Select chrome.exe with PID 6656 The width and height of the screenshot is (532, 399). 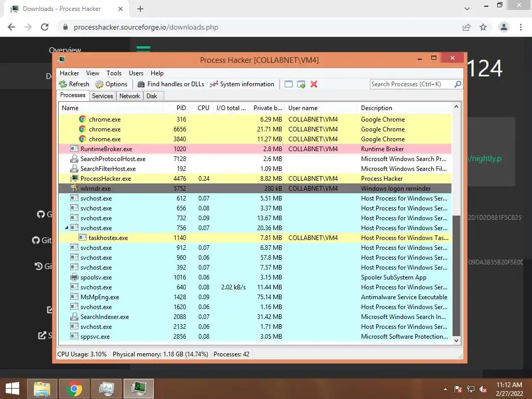coord(255,129)
